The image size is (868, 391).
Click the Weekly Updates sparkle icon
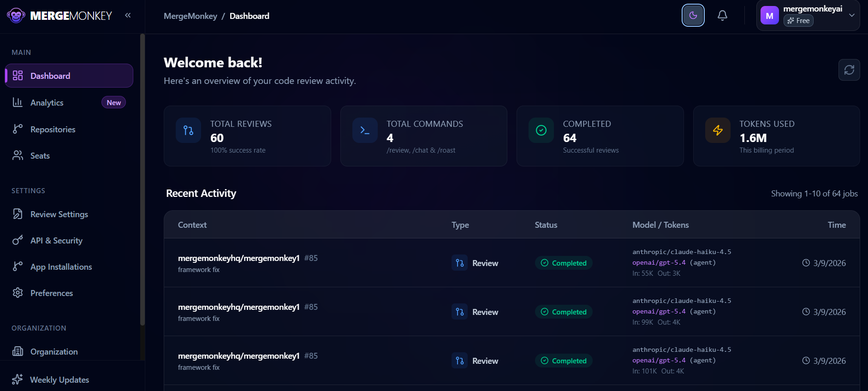18,379
